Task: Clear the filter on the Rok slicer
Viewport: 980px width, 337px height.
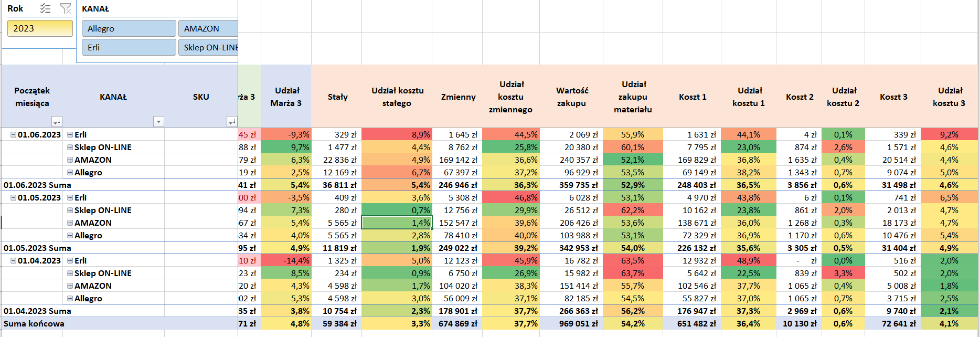Action: [x=66, y=8]
